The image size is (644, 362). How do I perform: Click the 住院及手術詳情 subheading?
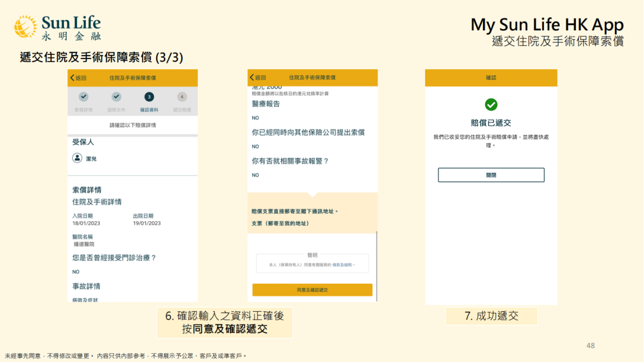[97, 202]
